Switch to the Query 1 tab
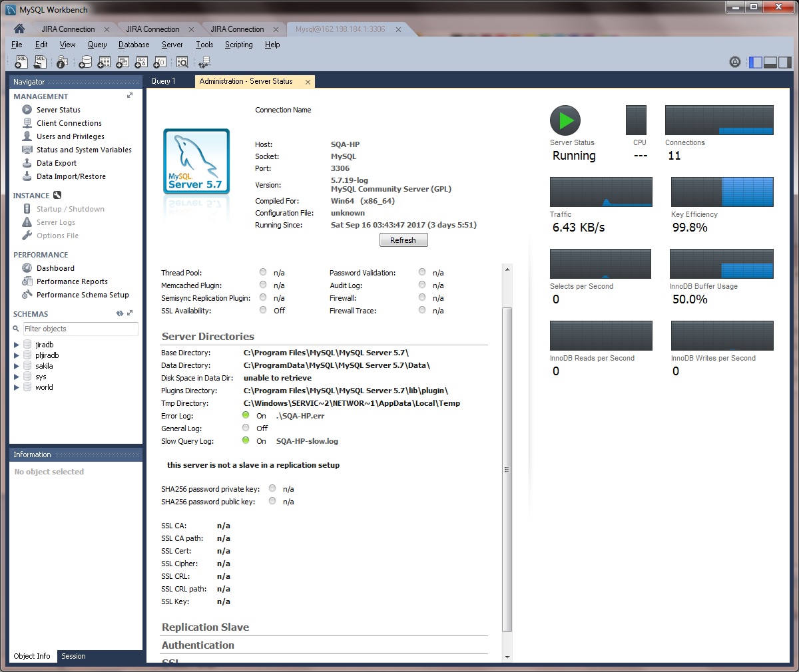799x672 pixels. click(163, 81)
